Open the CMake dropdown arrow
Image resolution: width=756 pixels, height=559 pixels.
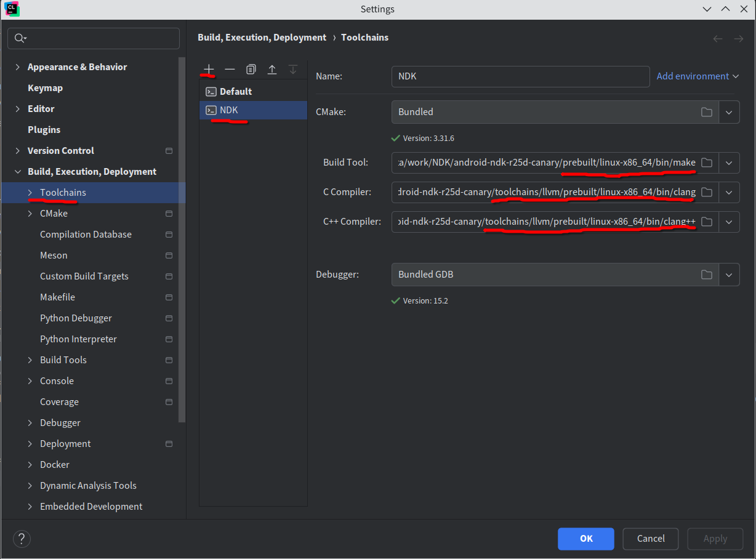pos(729,112)
